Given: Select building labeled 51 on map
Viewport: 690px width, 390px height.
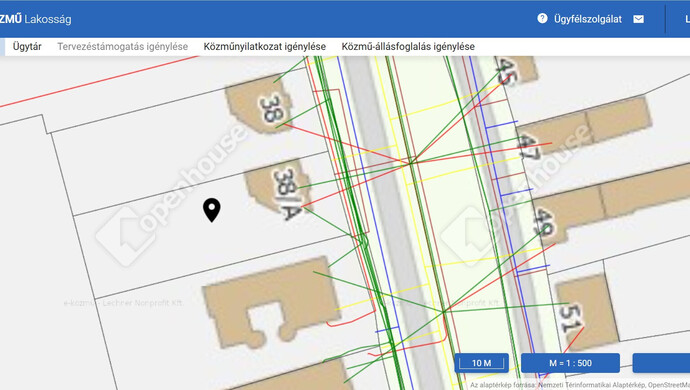Looking at the screenshot, I should coord(587,312).
